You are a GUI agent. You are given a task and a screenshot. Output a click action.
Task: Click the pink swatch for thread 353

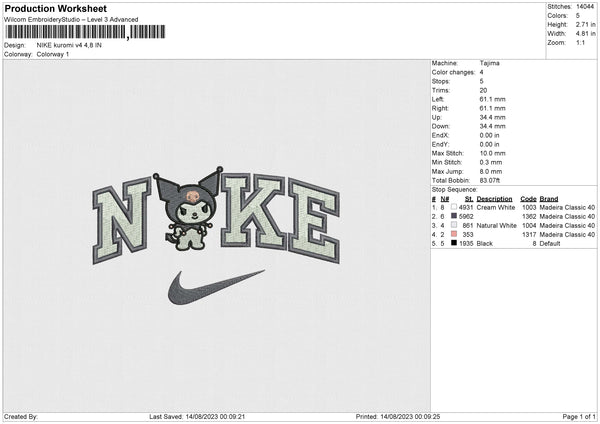454,234
